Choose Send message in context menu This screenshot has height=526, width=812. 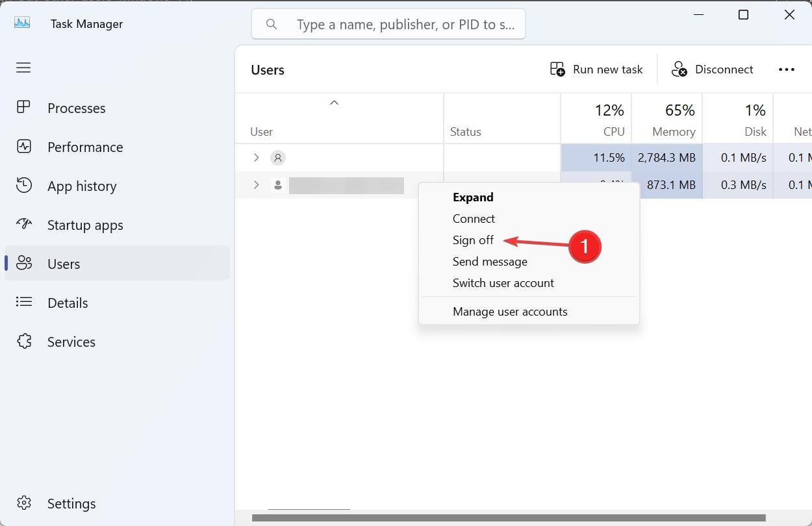coord(529,262)
